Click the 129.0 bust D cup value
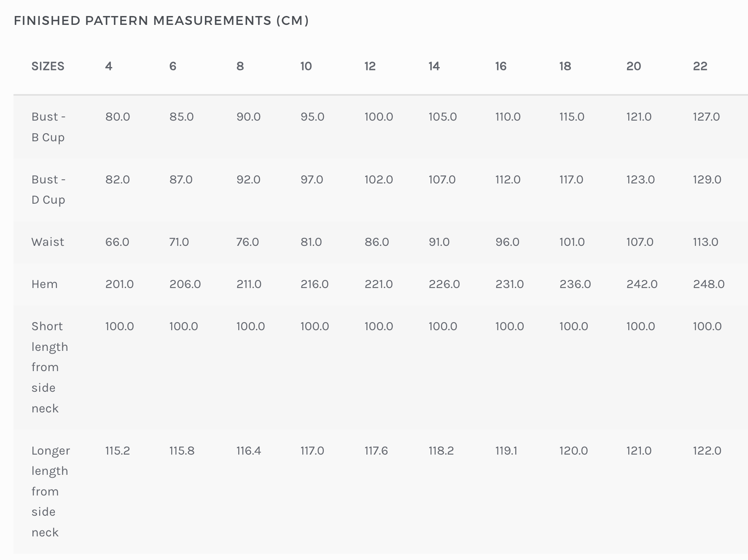The height and width of the screenshot is (560, 748). coord(707,180)
